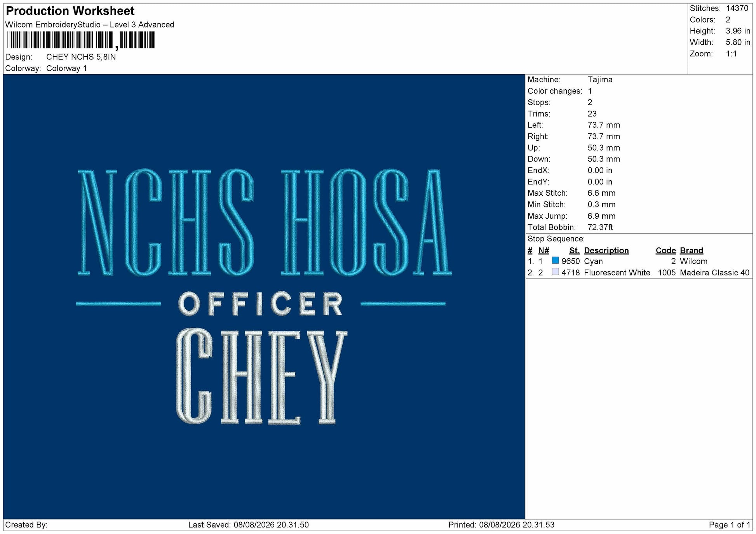Select the "Last Saved: 08/08/2026 20.31.50" footer text
This screenshot has width=756, height=534.
249,525
